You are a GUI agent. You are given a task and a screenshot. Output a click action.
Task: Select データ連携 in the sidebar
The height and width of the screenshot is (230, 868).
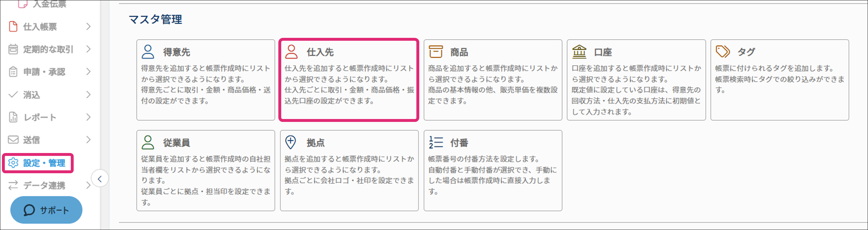[44, 185]
